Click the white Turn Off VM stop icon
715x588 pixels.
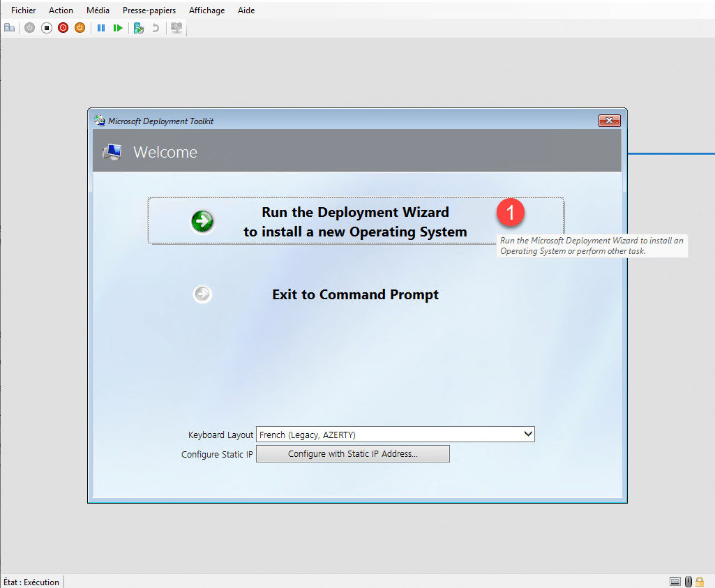[46, 28]
